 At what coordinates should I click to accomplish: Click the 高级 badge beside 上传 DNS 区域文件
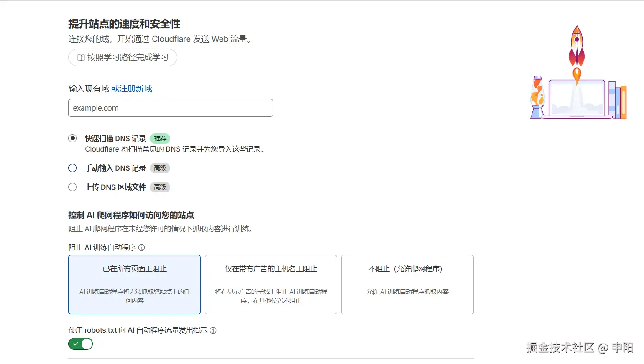coord(160,187)
